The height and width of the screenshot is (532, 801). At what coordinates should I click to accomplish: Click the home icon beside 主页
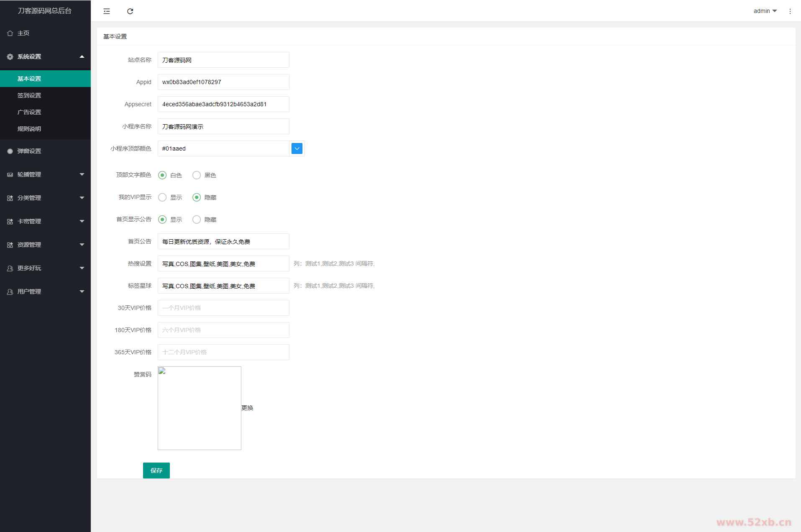pos(10,33)
